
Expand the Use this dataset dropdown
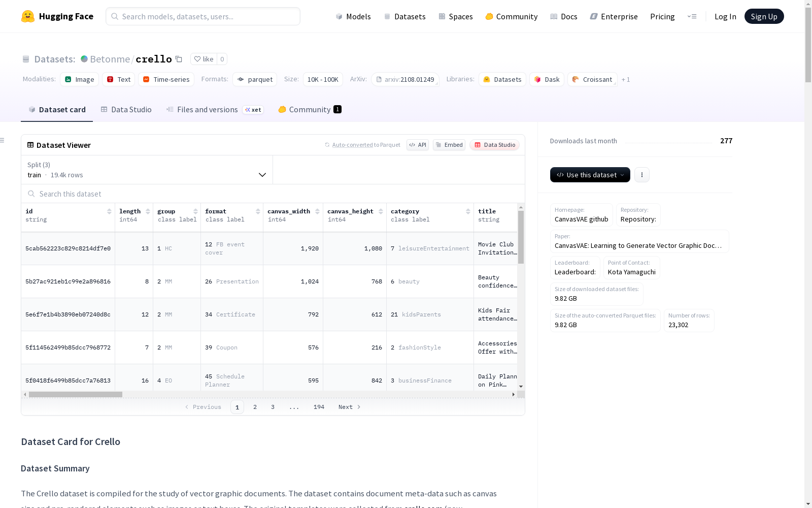(590, 175)
